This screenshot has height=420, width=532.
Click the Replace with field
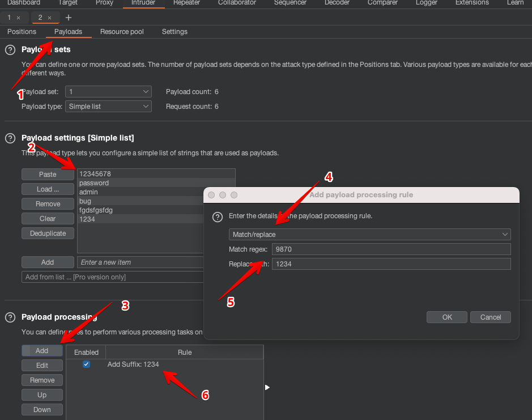(x=391, y=264)
